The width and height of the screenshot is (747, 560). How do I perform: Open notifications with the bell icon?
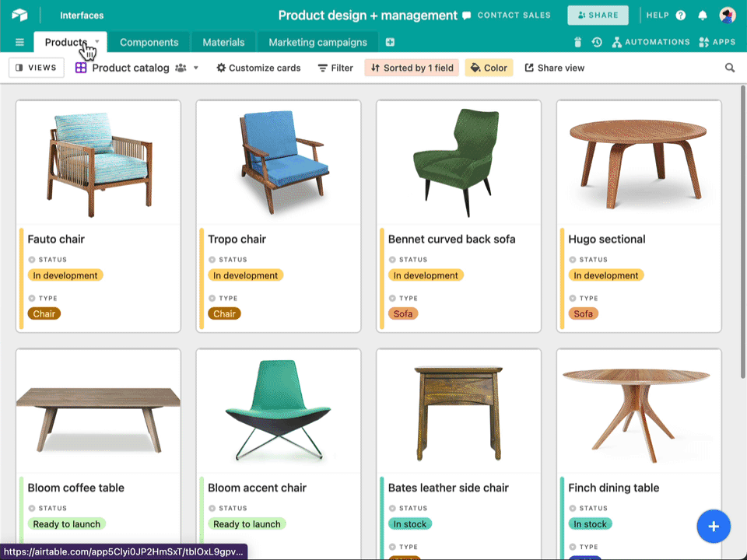pyautogui.click(x=702, y=15)
